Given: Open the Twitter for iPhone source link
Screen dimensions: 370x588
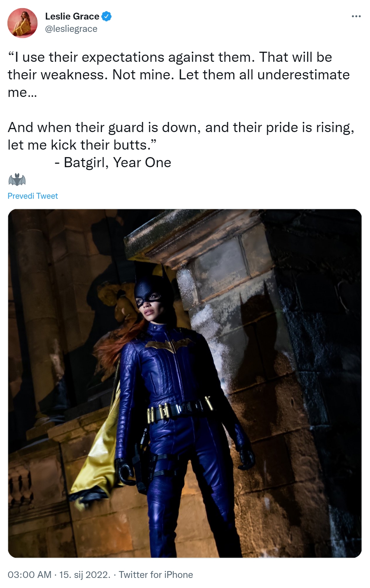Looking at the screenshot, I should coord(156,575).
